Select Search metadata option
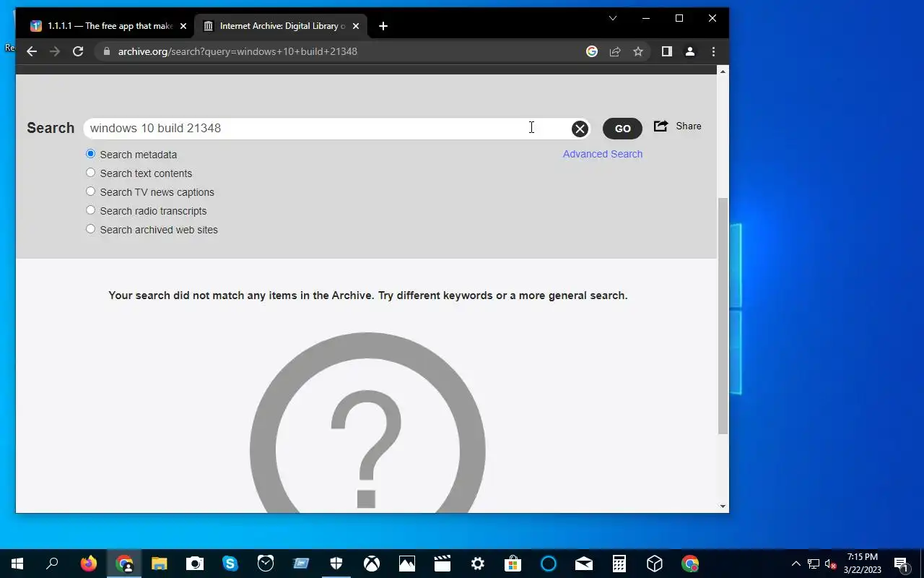924x578 pixels. point(90,154)
